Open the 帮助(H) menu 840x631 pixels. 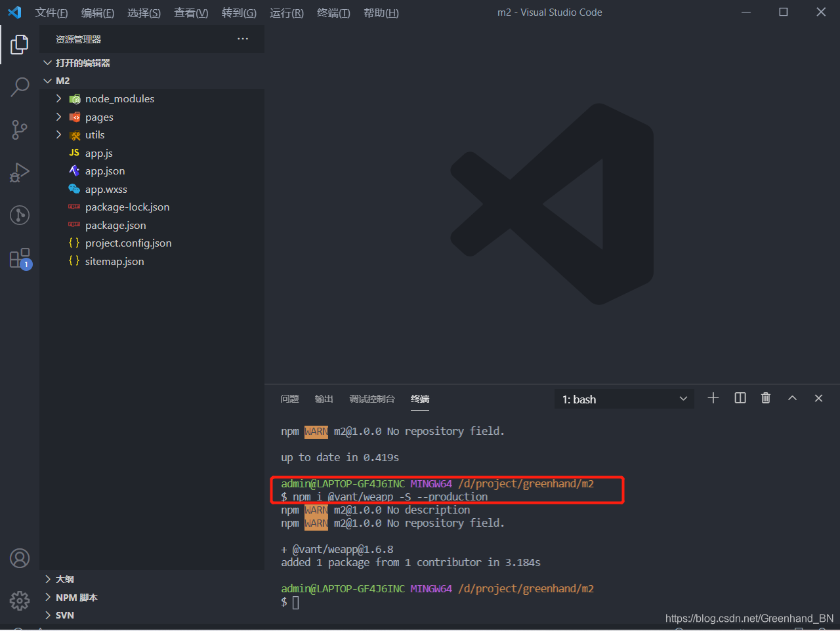(x=381, y=12)
